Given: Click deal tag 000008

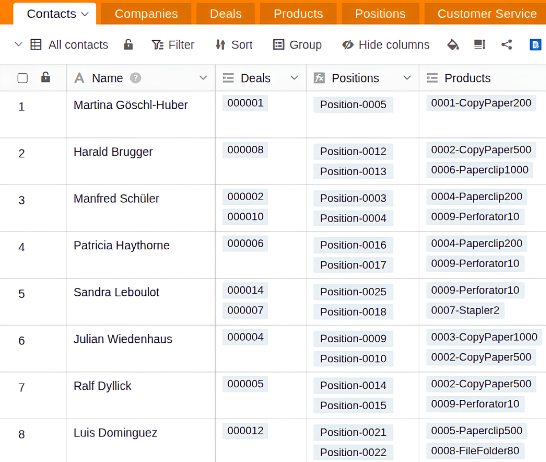Looking at the screenshot, I should coord(245,150).
